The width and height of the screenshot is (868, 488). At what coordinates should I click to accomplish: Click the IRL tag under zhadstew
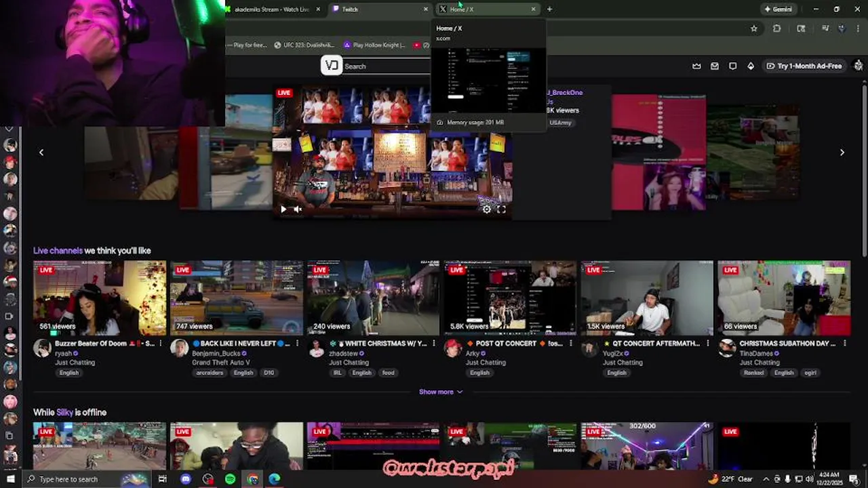click(x=337, y=373)
